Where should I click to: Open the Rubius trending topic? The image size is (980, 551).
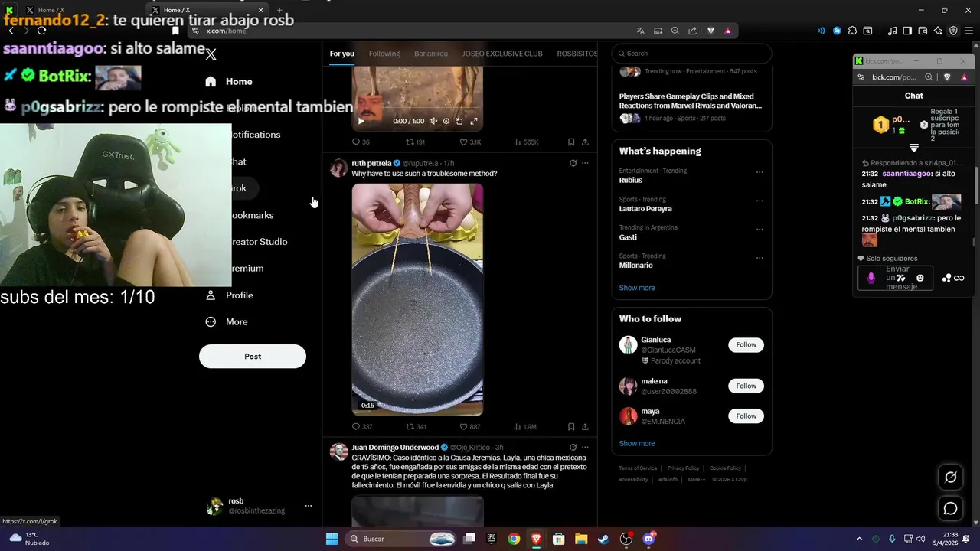[631, 180]
